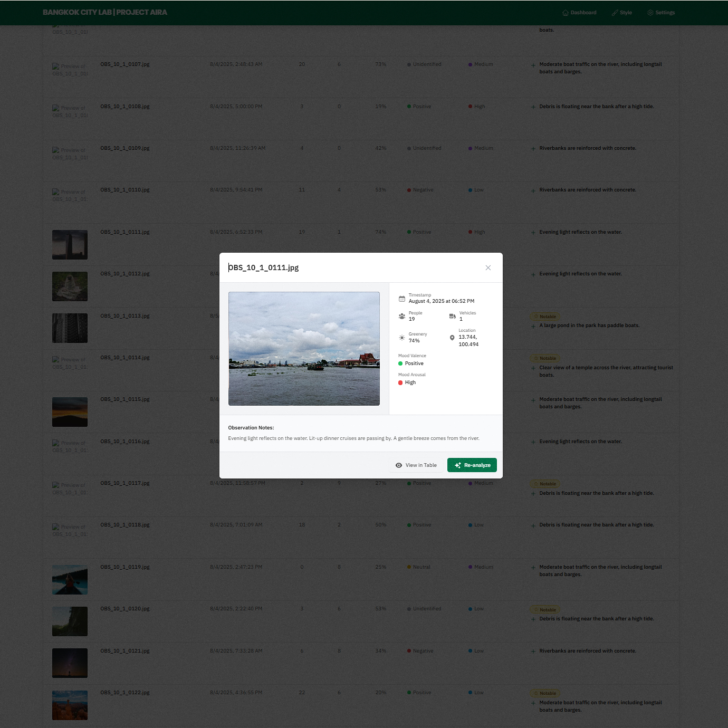Screen dimensions: 728x728
Task: Open the Dashboard nav item
Action: point(579,13)
